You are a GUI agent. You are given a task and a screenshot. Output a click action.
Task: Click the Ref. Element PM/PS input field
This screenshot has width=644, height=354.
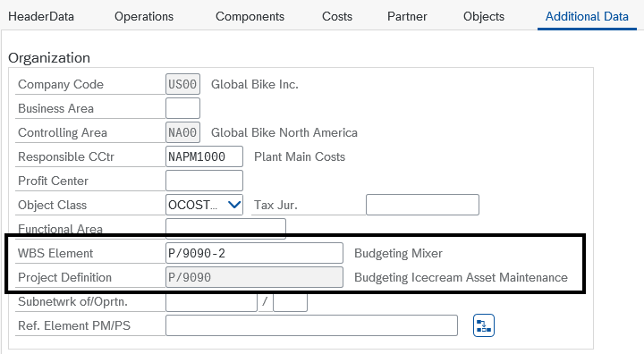(x=311, y=325)
